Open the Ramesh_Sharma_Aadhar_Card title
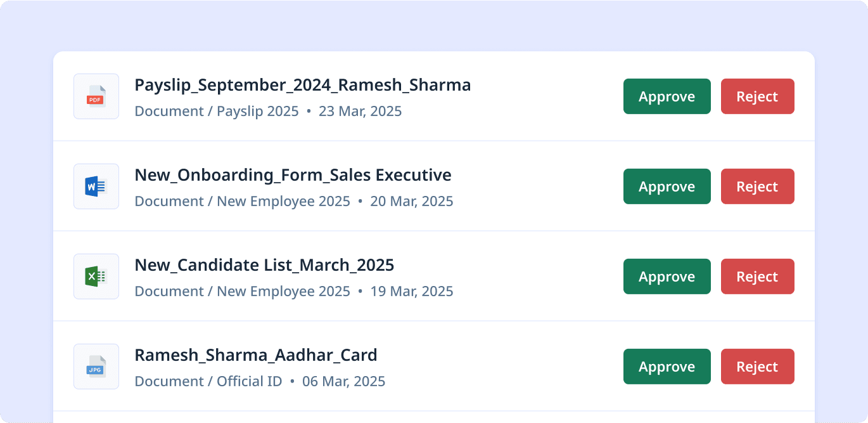The width and height of the screenshot is (868, 423). 256,355
